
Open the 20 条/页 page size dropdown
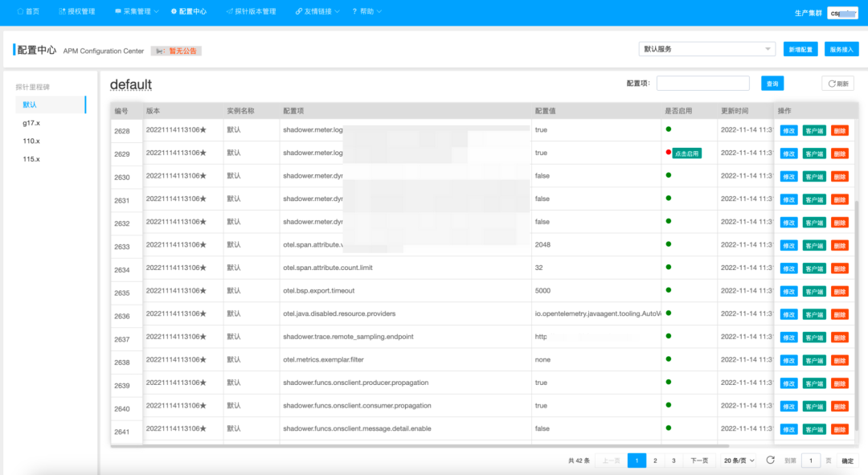739,461
